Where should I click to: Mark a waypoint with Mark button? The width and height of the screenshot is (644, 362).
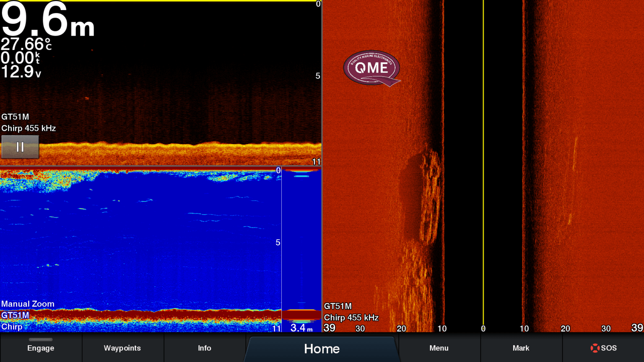521,348
